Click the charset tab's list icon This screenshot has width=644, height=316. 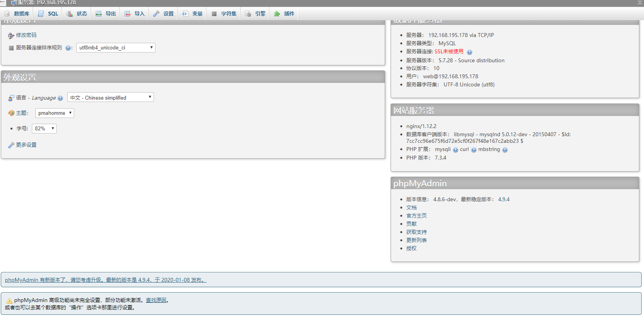(x=214, y=14)
